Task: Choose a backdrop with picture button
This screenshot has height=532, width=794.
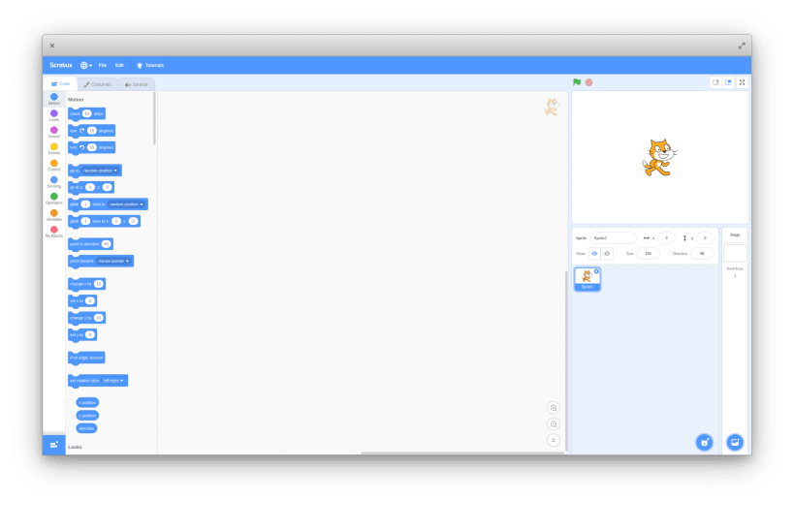Action: (735, 443)
